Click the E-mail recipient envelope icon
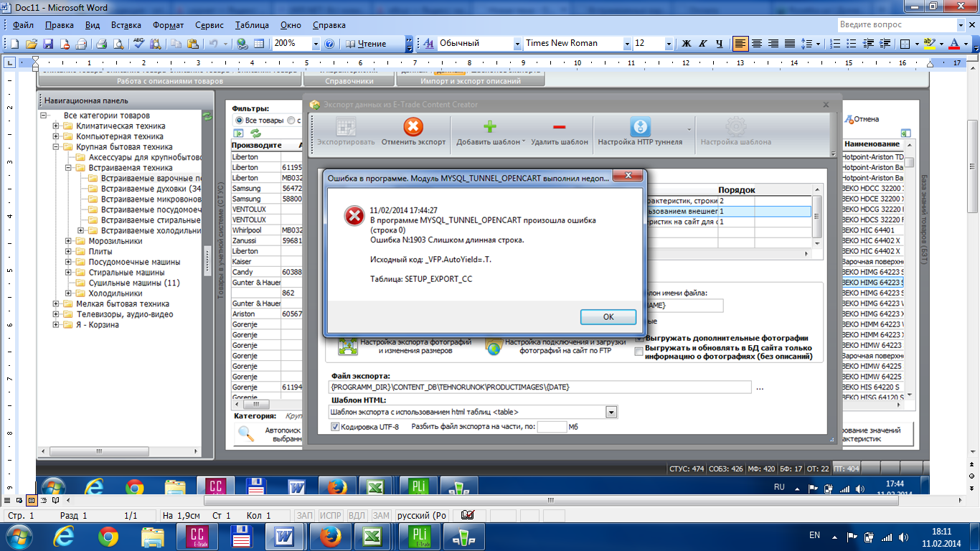This screenshot has height=551, width=980. 81,44
